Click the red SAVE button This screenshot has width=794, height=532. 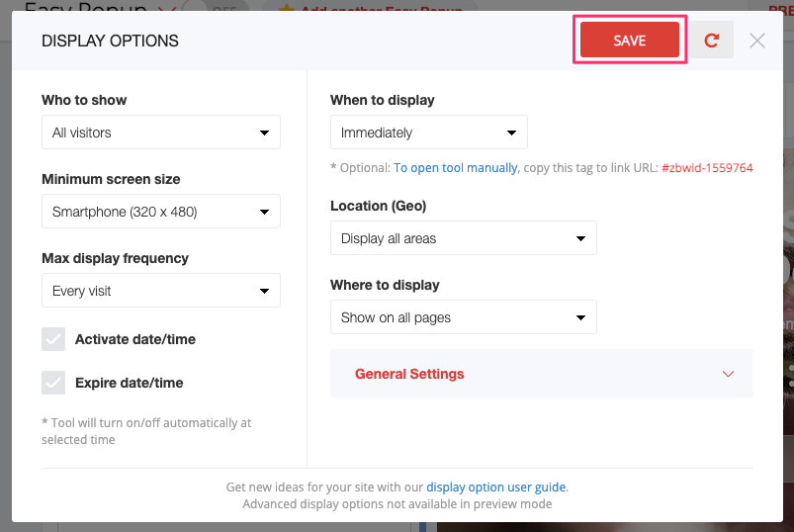click(x=630, y=40)
